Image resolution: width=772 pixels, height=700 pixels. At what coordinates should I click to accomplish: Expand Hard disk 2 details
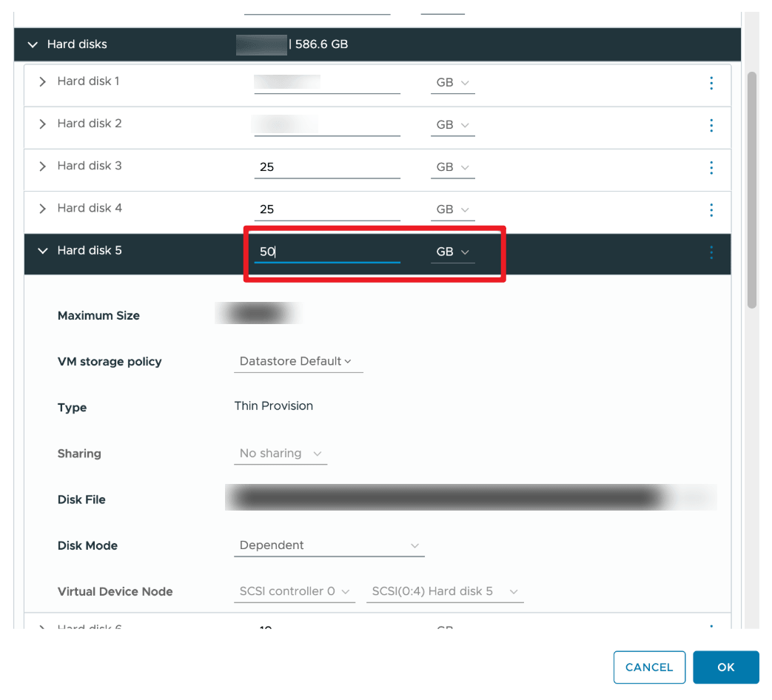42,124
